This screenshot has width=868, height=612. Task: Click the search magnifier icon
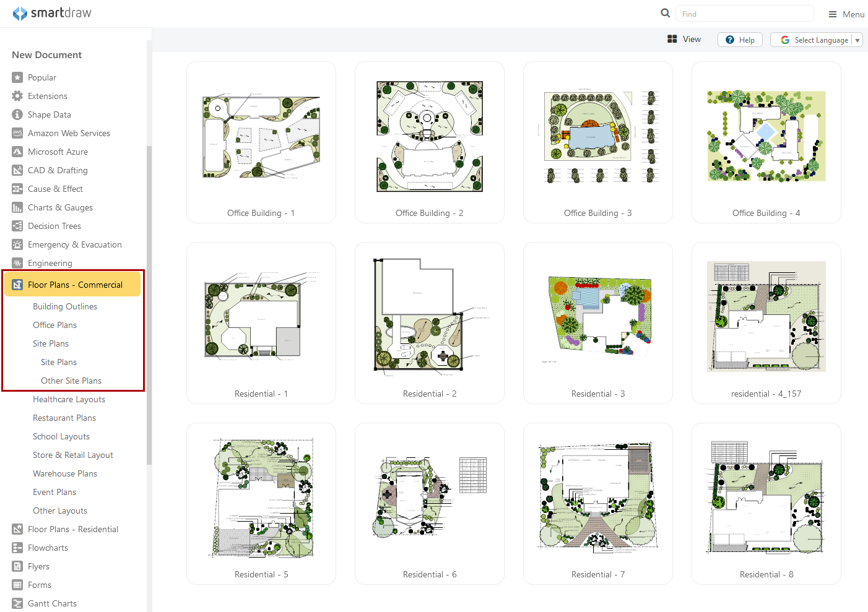pyautogui.click(x=665, y=13)
